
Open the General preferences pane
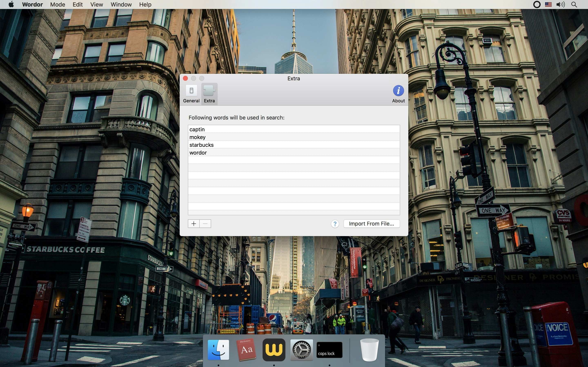tap(191, 94)
